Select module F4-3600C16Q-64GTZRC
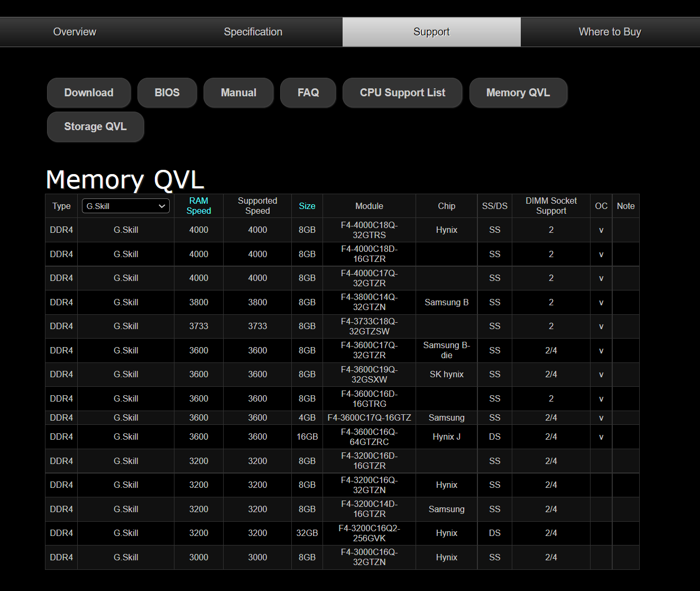This screenshot has width=700, height=591. [x=369, y=437]
